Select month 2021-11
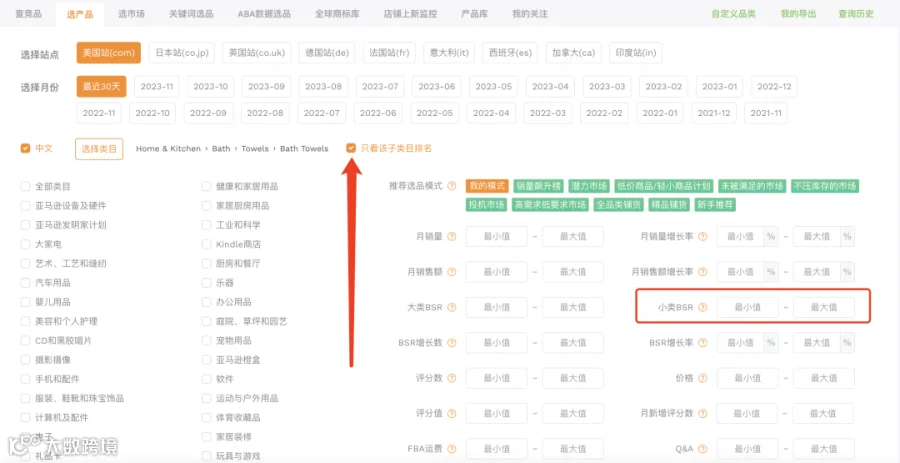The height and width of the screenshot is (463, 900). click(766, 113)
